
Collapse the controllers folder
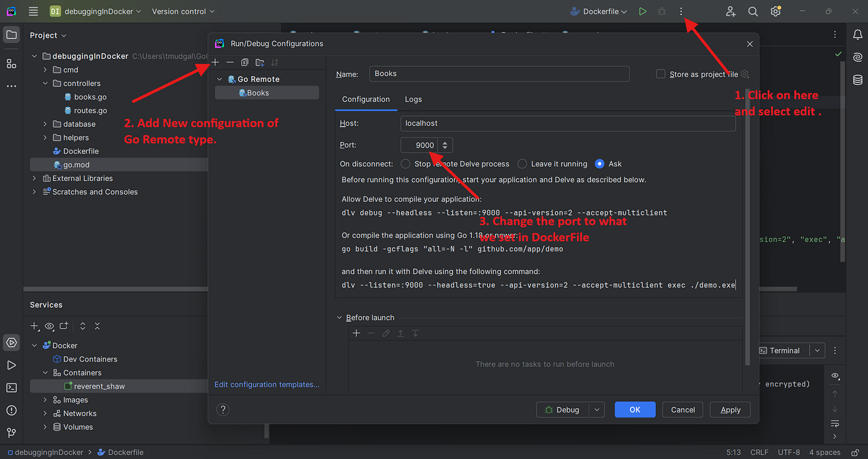[45, 83]
